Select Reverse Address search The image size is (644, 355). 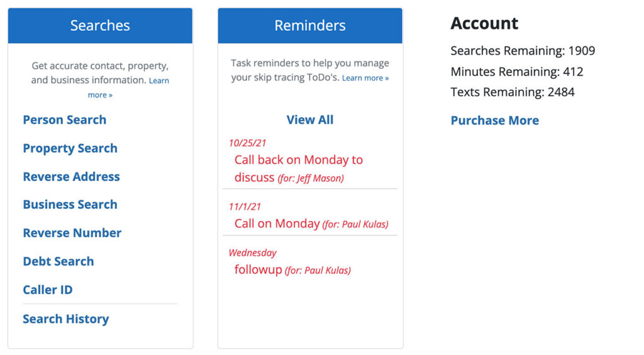[x=71, y=176]
